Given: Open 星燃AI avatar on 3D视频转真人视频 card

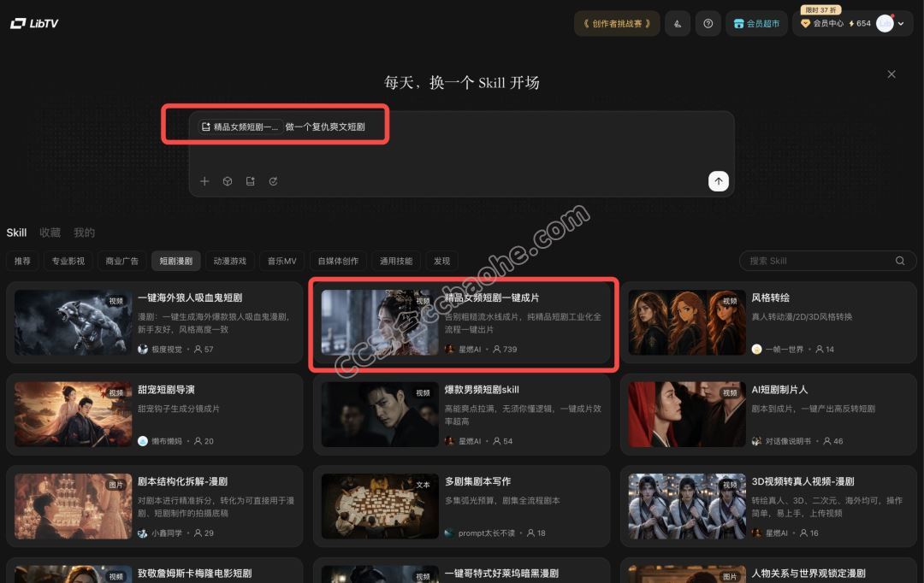Looking at the screenshot, I should click(x=756, y=533).
